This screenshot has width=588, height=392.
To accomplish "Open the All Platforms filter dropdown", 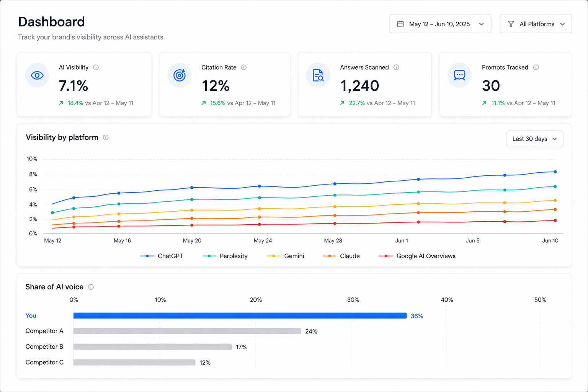I will (x=536, y=24).
